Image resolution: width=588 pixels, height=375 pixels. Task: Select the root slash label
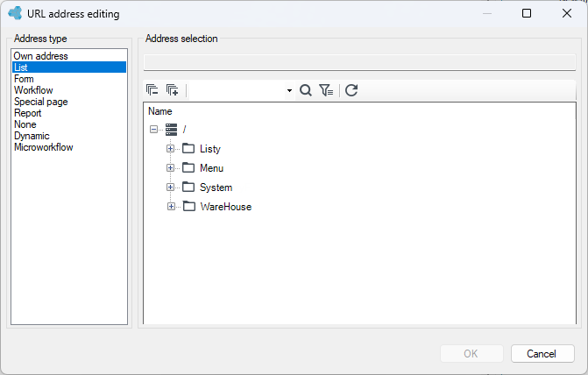tap(184, 130)
